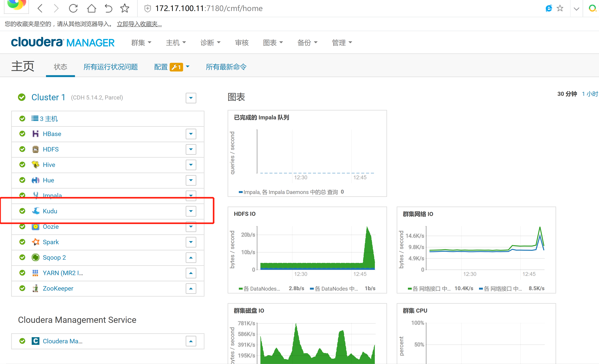This screenshot has height=364, width=599.
Task: Click the Kudu green health check icon
Action: pos(22,211)
